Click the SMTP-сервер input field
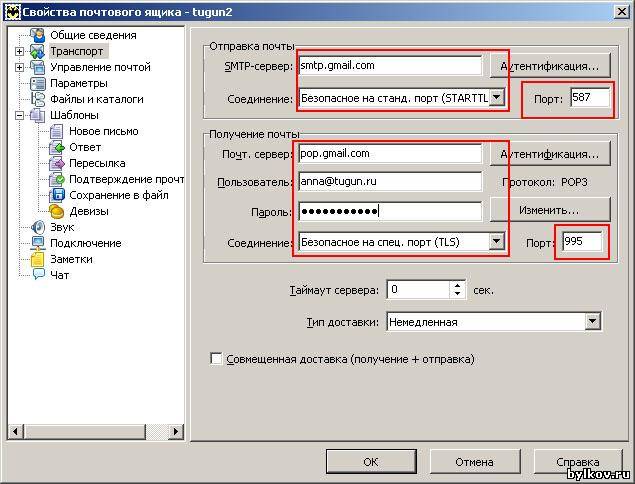 [390, 66]
